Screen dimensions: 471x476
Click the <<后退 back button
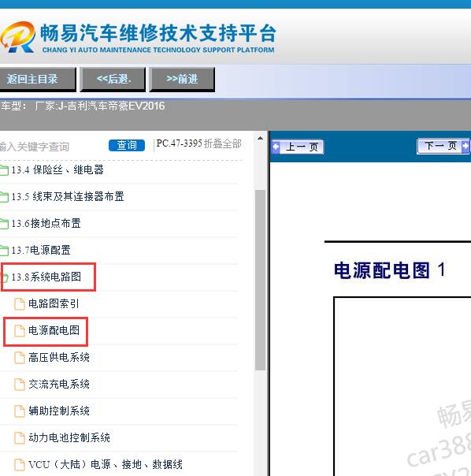pos(113,80)
